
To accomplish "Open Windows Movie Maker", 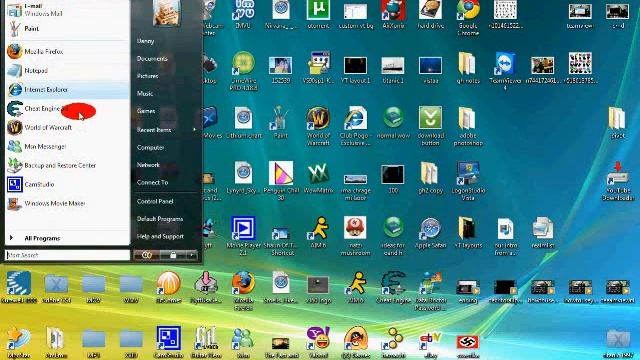I will pyautogui.click(x=67, y=203).
